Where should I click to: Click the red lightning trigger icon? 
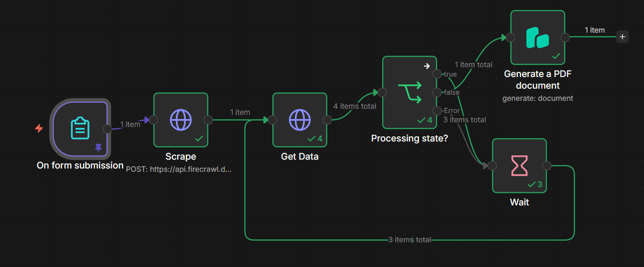click(39, 128)
